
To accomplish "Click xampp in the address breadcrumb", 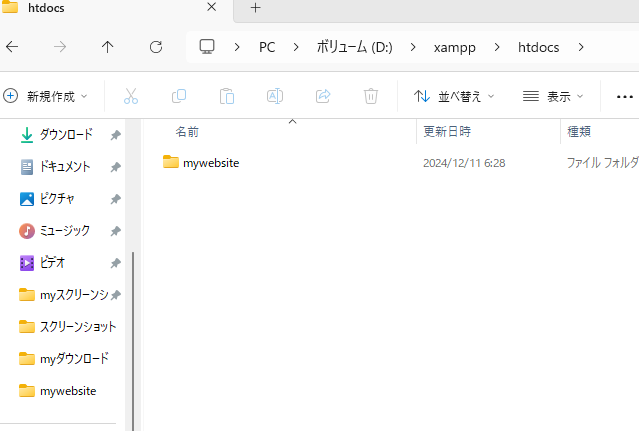I will point(455,47).
